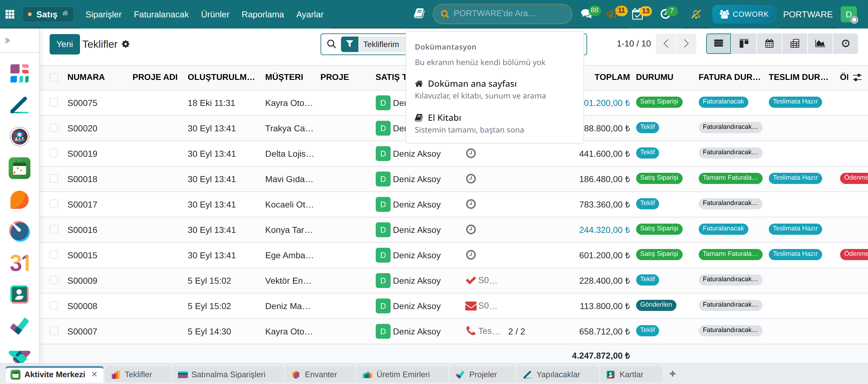This screenshot has height=384, width=868.
Task: Click the orange circle sidebar app icon
Action: click(x=20, y=200)
